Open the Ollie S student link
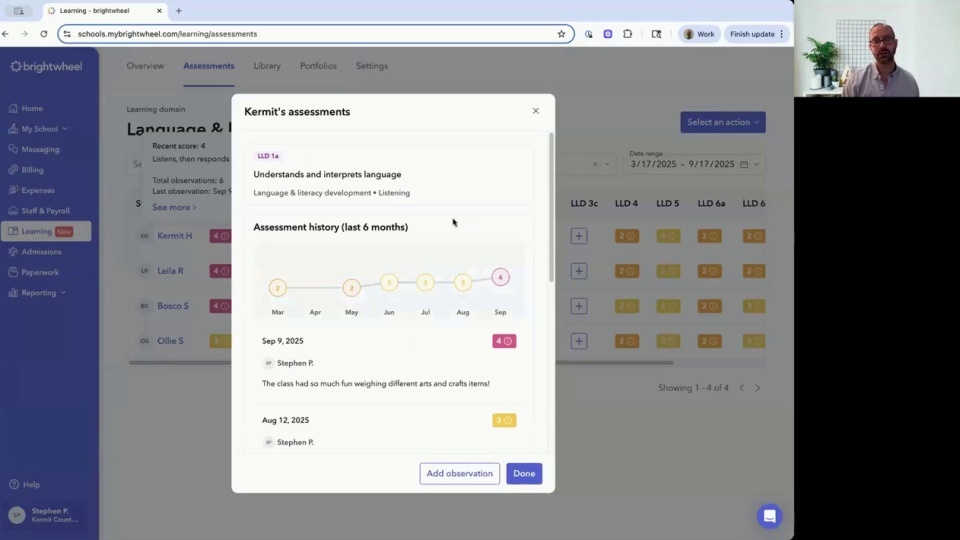This screenshot has height=540, width=960. coord(170,340)
